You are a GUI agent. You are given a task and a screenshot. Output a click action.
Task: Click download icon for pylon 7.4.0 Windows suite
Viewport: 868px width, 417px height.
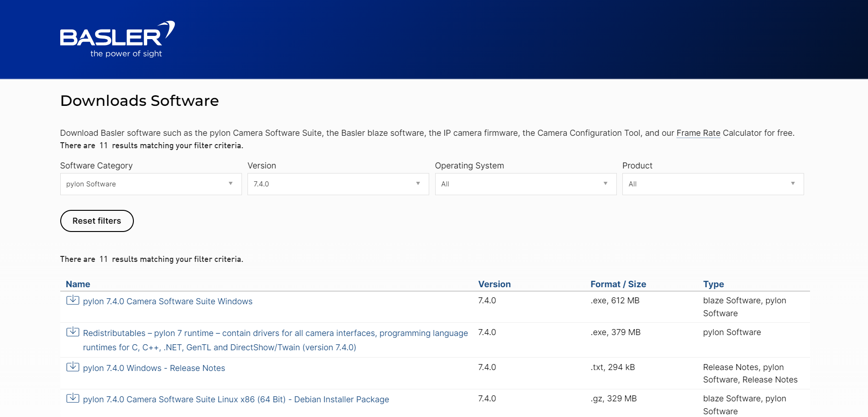[73, 300]
